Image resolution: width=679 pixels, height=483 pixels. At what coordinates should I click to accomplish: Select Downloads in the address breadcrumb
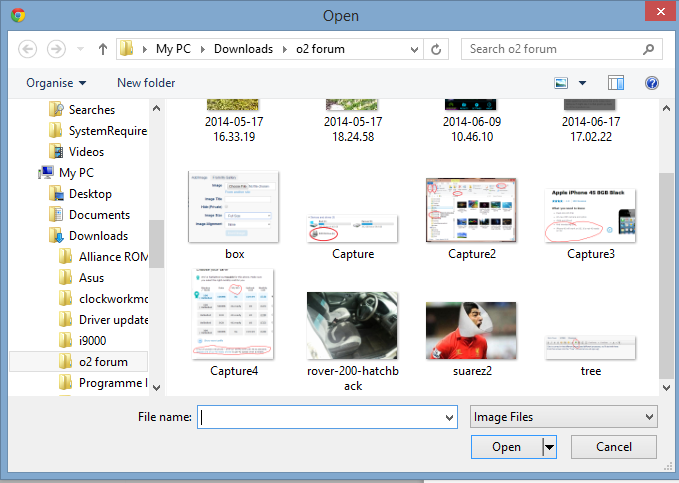pos(243,49)
